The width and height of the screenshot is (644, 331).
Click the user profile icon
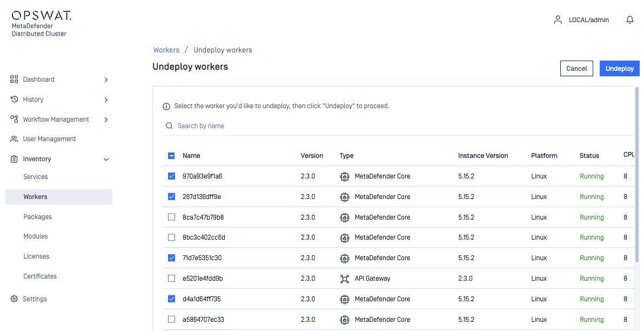[x=558, y=20]
